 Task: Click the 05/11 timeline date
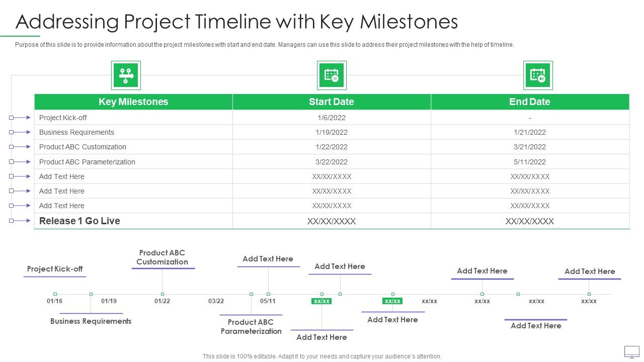268,301
